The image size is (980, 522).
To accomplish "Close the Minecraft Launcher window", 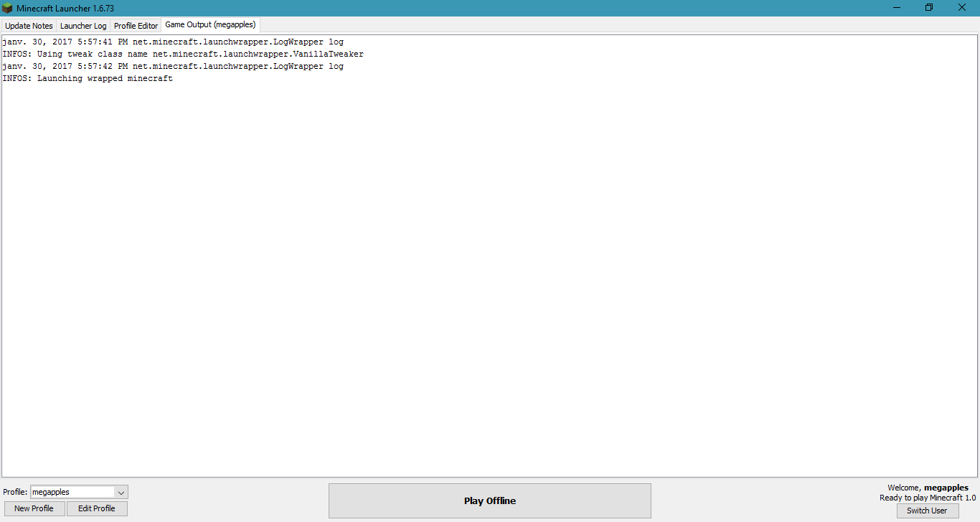I will (962, 8).
